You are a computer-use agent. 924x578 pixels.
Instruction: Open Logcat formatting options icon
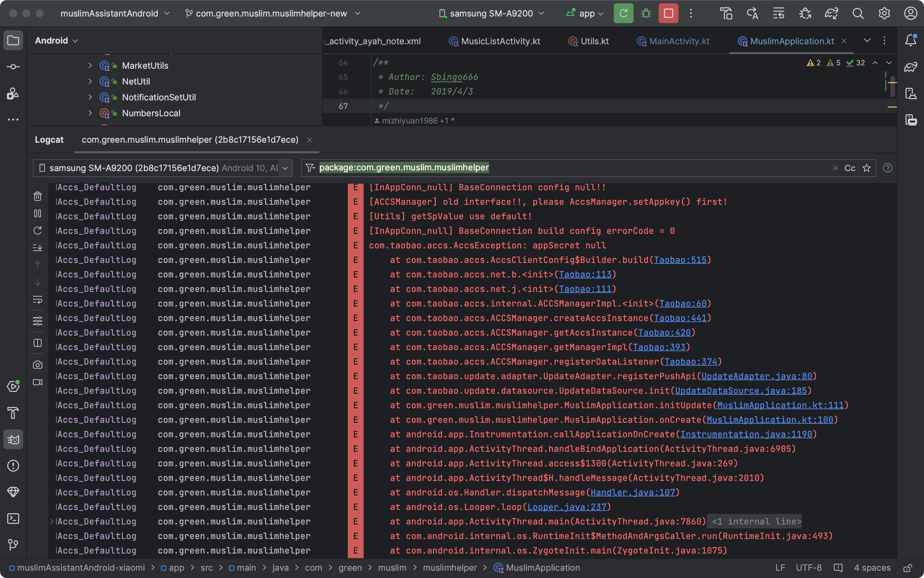37,321
